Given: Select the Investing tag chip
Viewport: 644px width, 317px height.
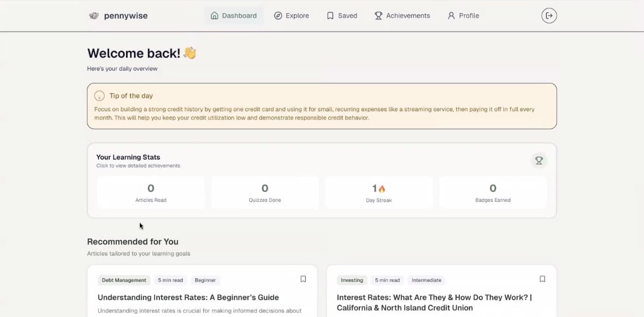Looking at the screenshot, I should click(x=352, y=280).
